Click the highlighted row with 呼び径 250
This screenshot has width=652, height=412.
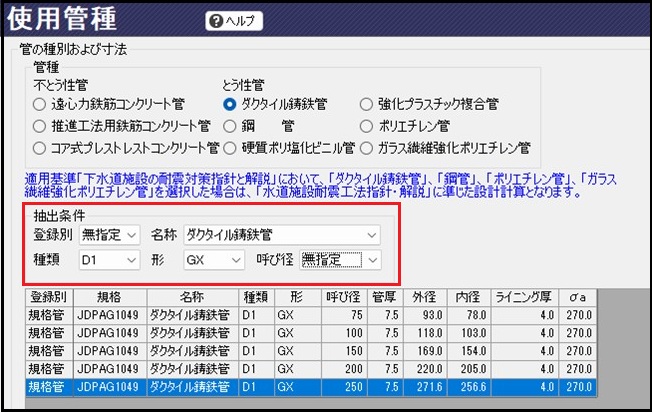point(311,387)
